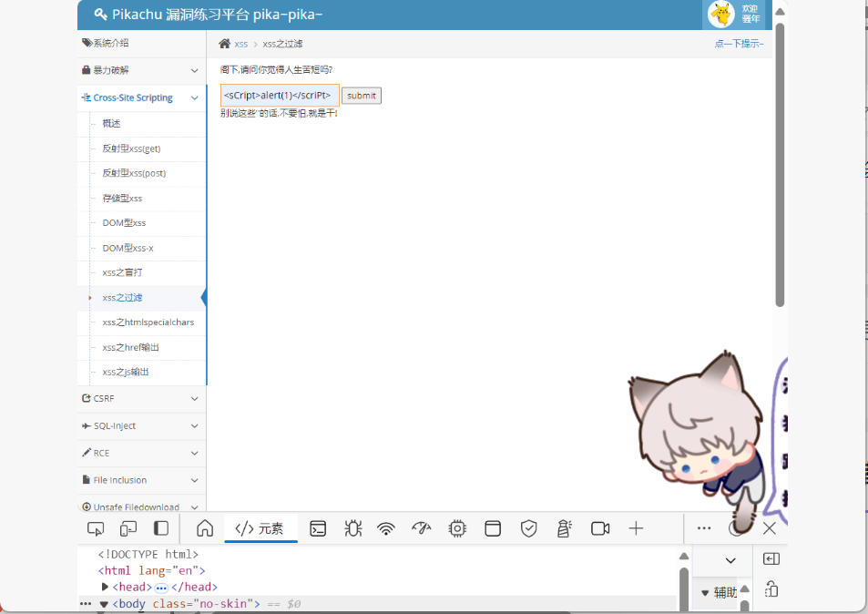Open the Lighthouse icon tool
This screenshot has height=614, width=868.
pyautogui.click(x=564, y=528)
